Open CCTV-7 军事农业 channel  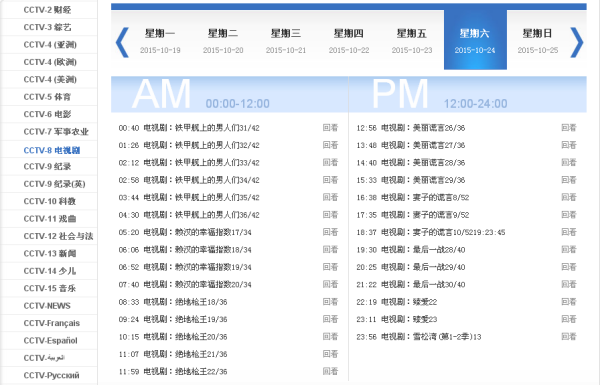56,132
